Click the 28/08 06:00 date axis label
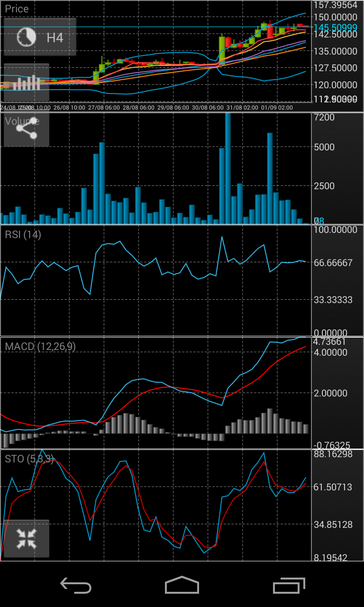This screenshot has width=364, height=607. 138,108
